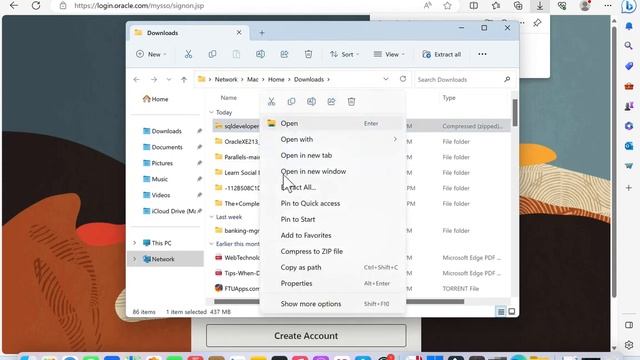Viewport: 640px width, 360px height.
Task: Switch to large thumbnails view icon
Action: [511, 312]
